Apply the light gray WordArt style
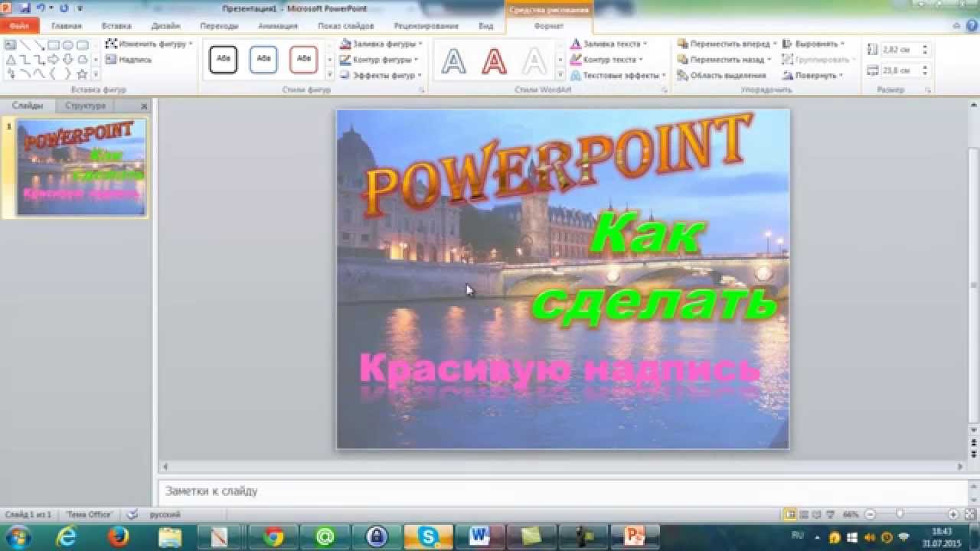Image resolution: width=980 pixels, height=551 pixels. coord(534,60)
